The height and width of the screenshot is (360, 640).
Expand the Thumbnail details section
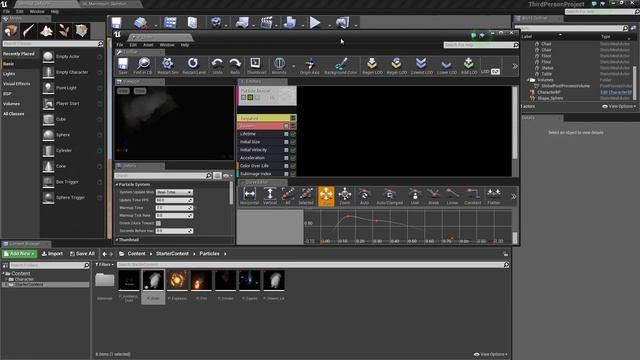coord(117,240)
